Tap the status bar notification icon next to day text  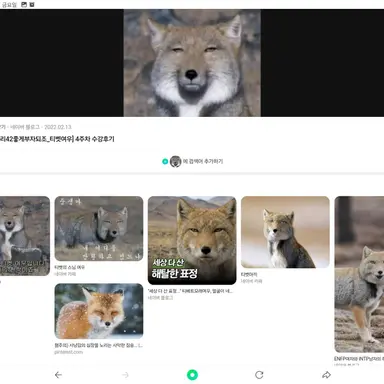click(x=24, y=5)
